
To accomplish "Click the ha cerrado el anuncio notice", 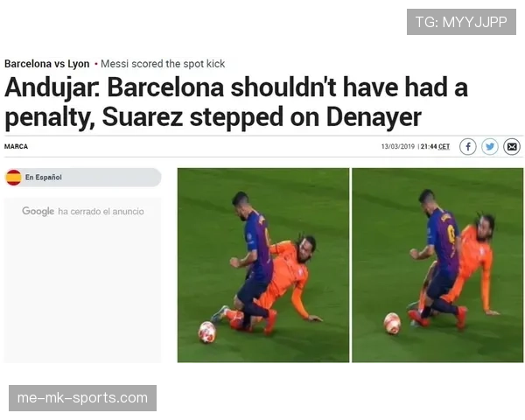I will coord(101,212).
